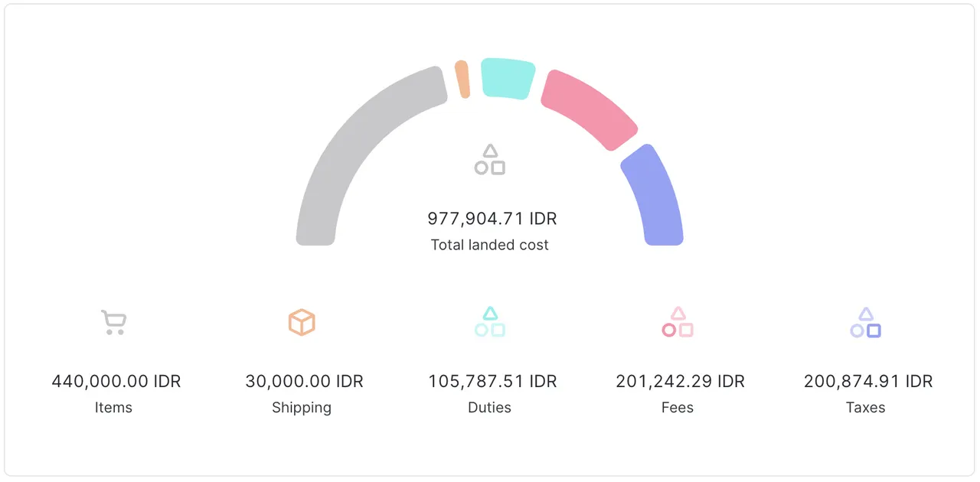
Task: Click the 440,000.00 IDR items amount
Action: [x=116, y=381]
